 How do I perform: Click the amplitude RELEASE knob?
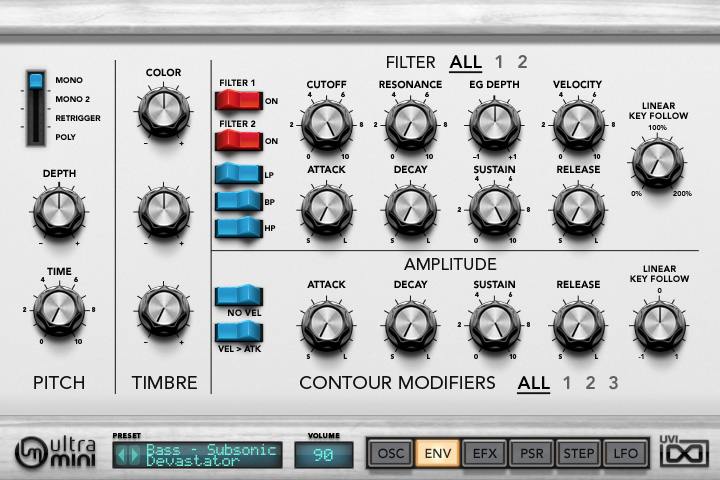click(x=579, y=324)
